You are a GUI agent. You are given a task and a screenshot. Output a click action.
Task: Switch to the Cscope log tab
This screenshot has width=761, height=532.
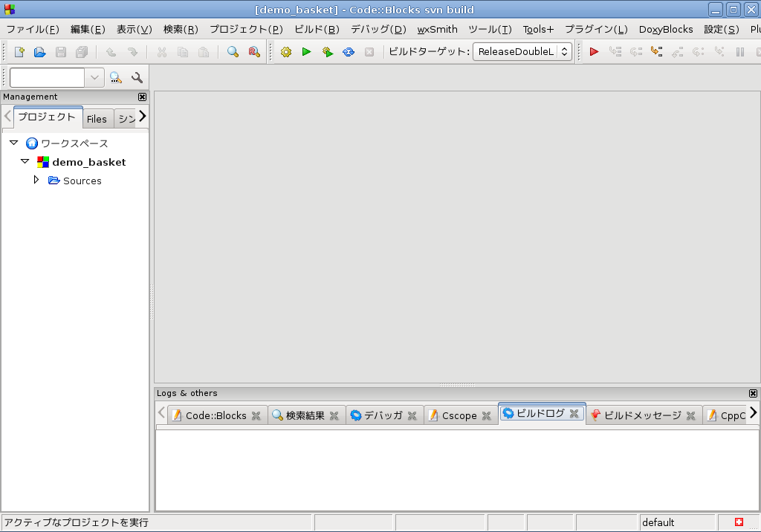(459, 415)
